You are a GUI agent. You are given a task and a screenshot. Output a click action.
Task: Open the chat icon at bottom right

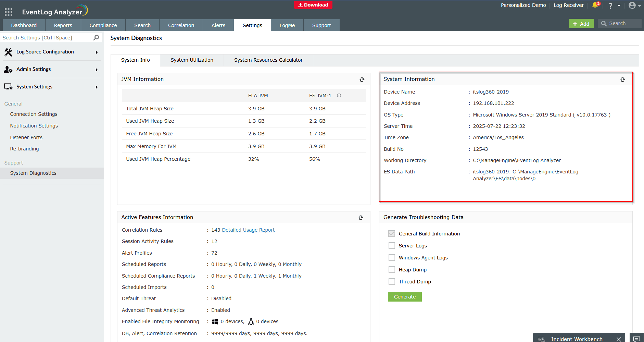pyautogui.click(x=636, y=339)
